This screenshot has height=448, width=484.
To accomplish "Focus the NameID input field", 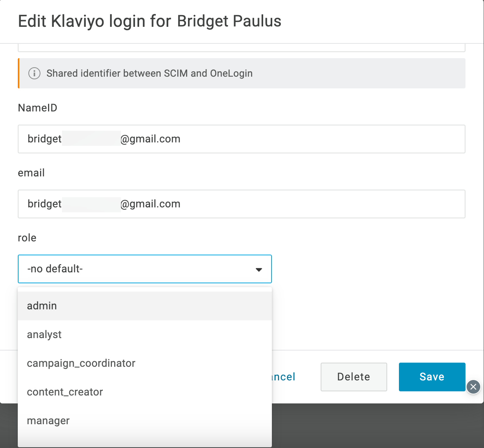I will 241,139.
